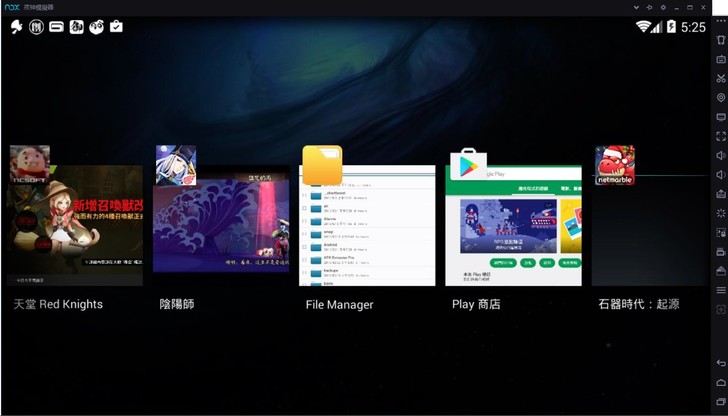728x416 pixels.
Task: Open the Play 商店 recent app preview
Action: [x=514, y=225]
